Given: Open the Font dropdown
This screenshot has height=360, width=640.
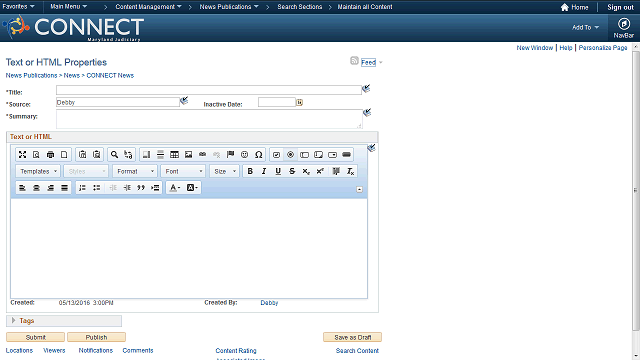Looking at the screenshot, I should tap(183, 171).
